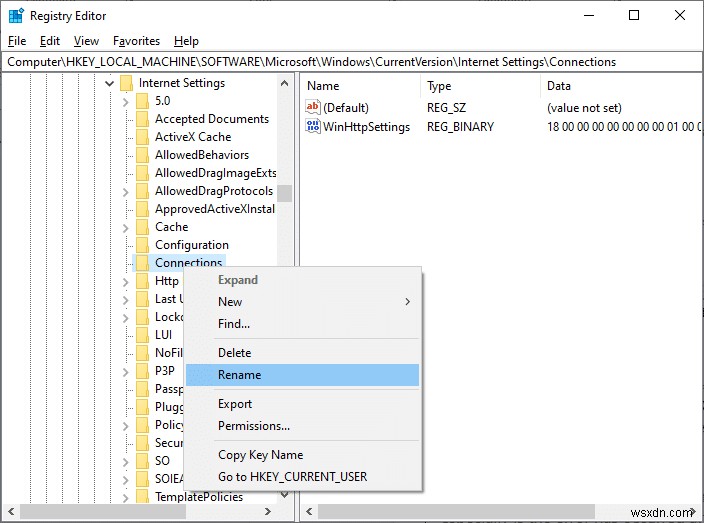The width and height of the screenshot is (704, 523).
Task: Open the Favorites menu
Action: [x=136, y=41]
